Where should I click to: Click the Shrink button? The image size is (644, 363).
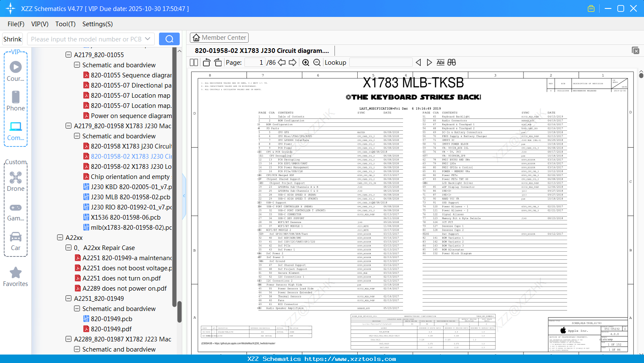tap(13, 39)
